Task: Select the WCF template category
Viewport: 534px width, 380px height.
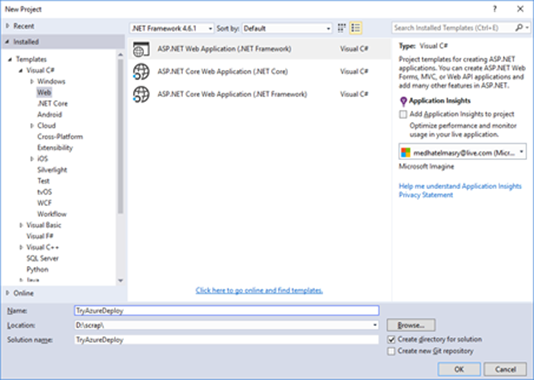Action: click(44, 203)
